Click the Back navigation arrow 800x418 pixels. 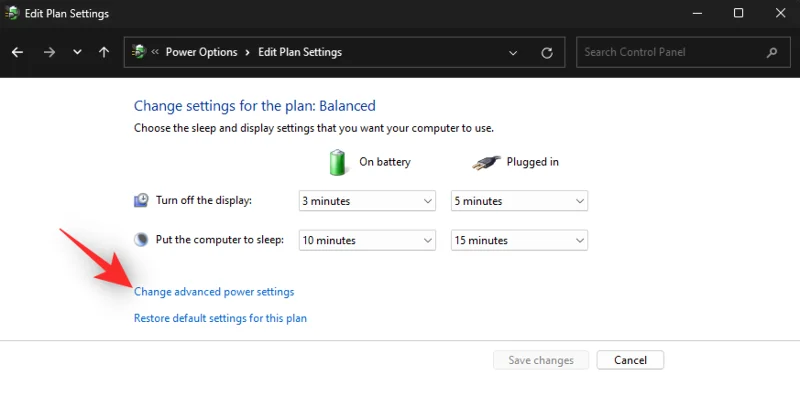click(x=17, y=52)
